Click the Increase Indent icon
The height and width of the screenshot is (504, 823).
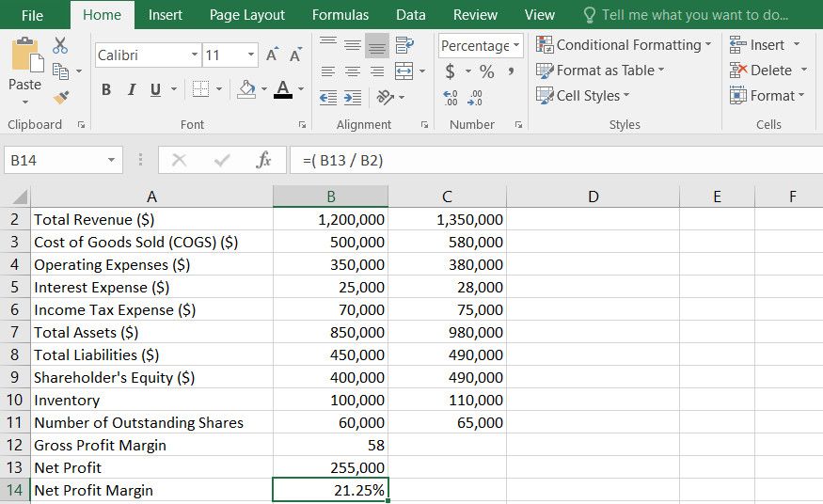click(x=353, y=97)
